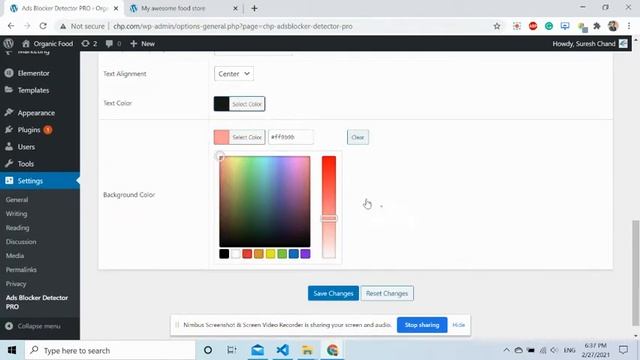Pick the purple palette swatch
The width and height of the screenshot is (640, 360).
pyautogui.click(x=305, y=253)
